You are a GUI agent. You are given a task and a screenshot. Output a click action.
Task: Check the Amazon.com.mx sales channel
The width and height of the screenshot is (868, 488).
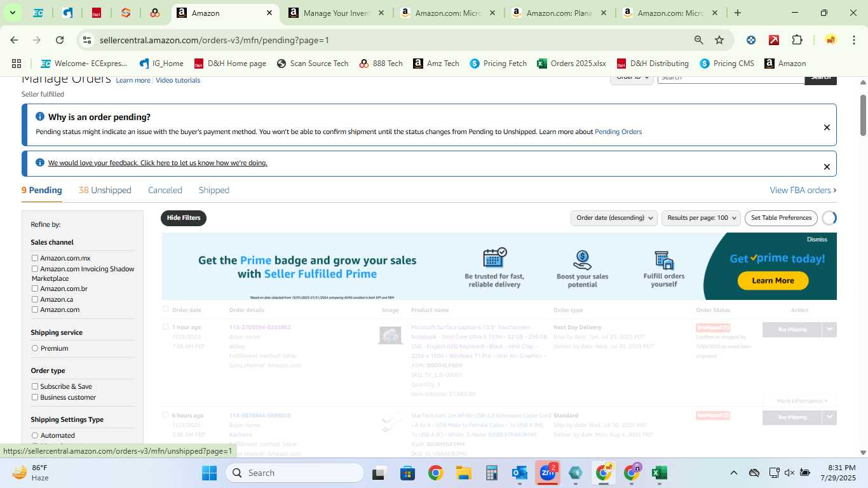point(35,258)
